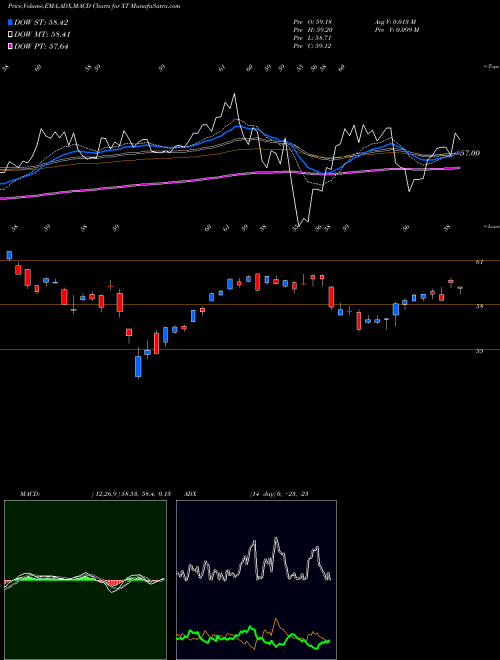Open the green MACD histogram chart panel

click(x=85, y=580)
